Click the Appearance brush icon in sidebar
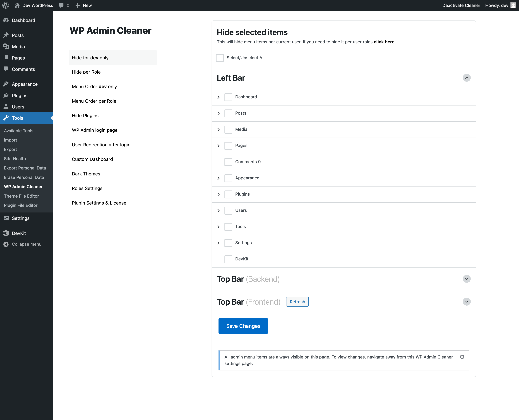 tap(6, 84)
